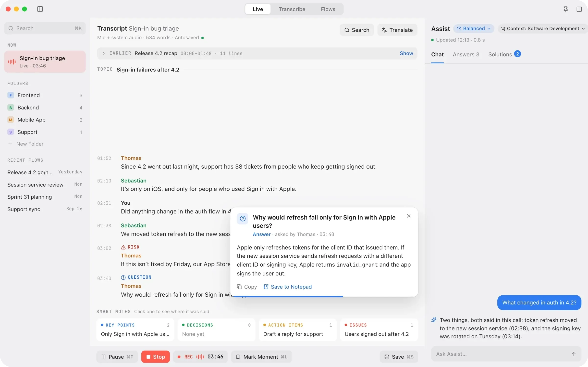The width and height of the screenshot is (588, 367).
Task: Open the Balanced mode dropdown
Action: pos(474,28)
